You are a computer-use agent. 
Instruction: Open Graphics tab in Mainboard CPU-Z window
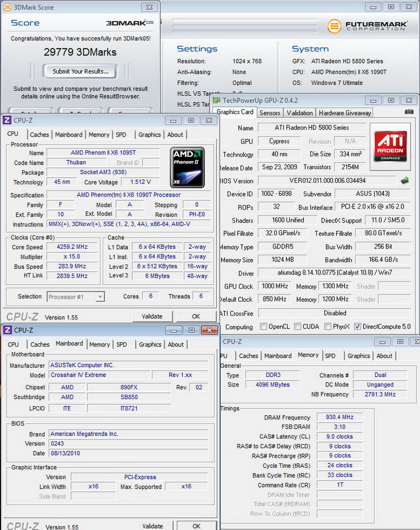pyautogui.click(x=150, y=344)
